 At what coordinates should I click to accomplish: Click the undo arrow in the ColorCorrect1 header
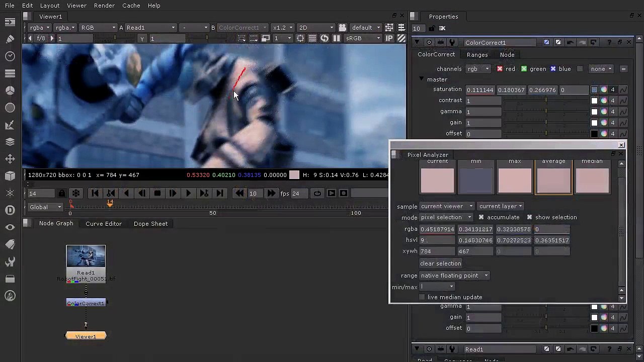[x=570, y=43]
